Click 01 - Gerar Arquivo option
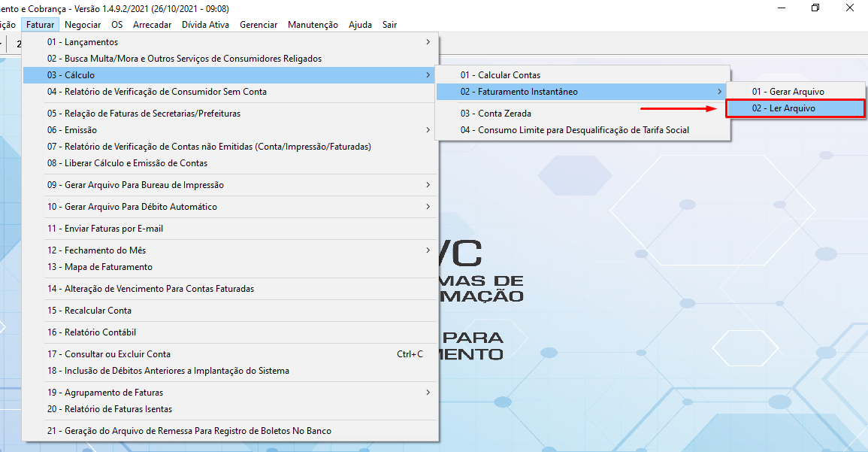Screen dimensions: 868x452 point(788,92)
